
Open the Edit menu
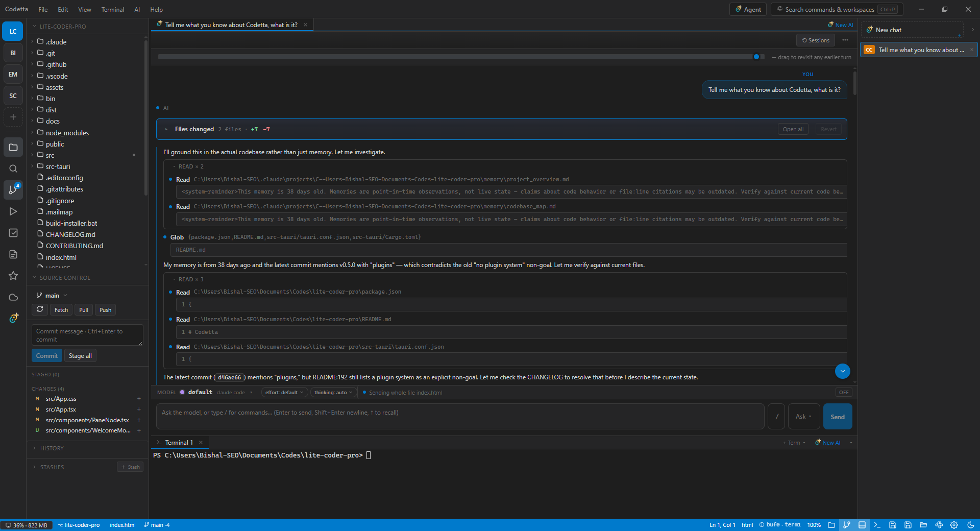pos(63,9)
